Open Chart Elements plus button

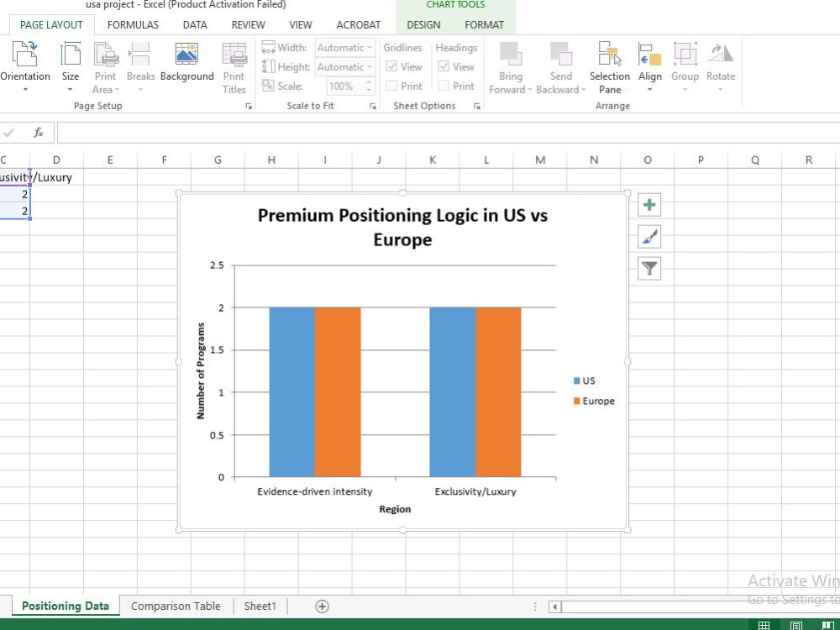tap(649, 205)
